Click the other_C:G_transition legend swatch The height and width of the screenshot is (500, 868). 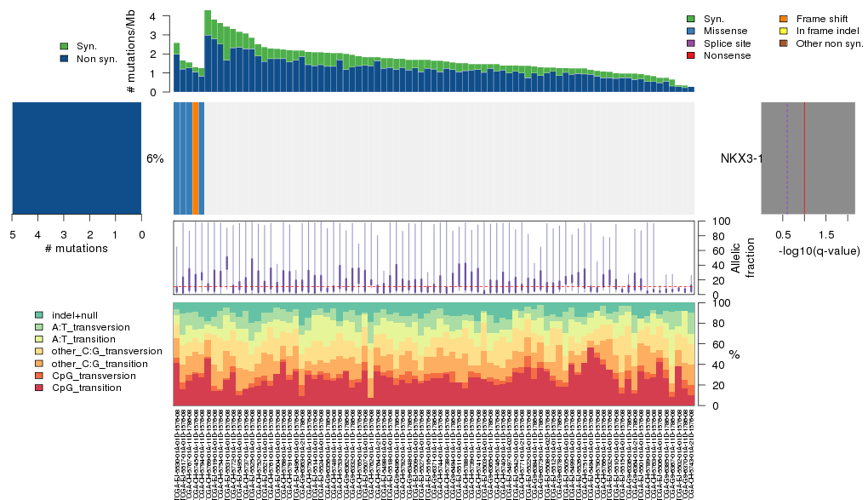pyautogui.click(x=39, y=363)
